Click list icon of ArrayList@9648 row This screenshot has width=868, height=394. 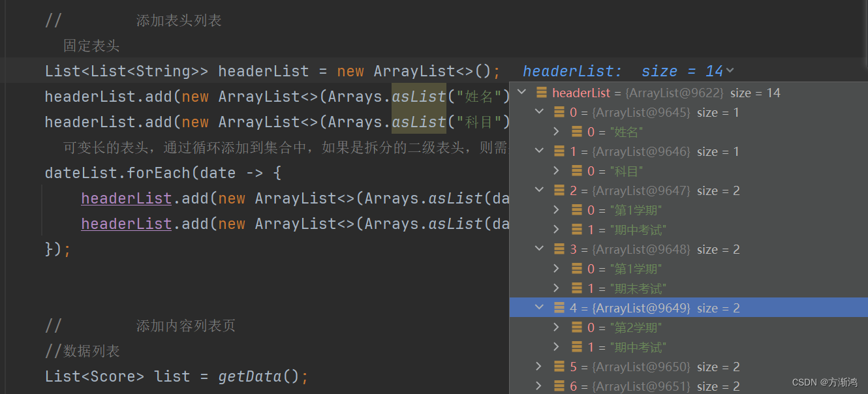[x=559, y=249]
